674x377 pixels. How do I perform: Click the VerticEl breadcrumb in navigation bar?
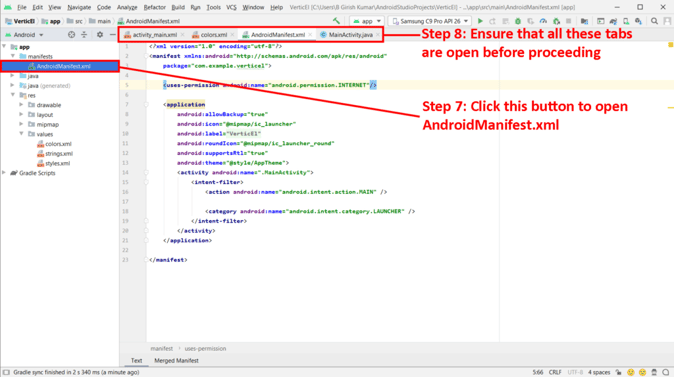[20, 21]
